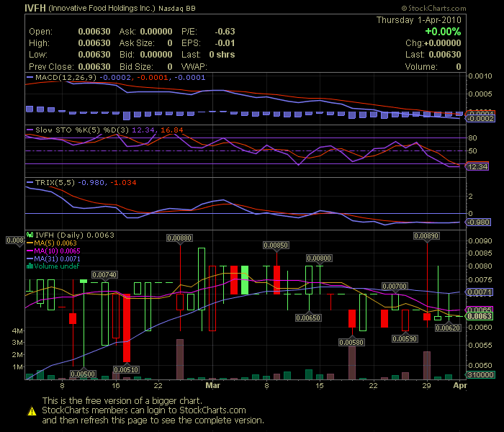Viewport: 504px width, 432px height.
Task: Click the green +0.00% change percentage
Action: point(443,32)
